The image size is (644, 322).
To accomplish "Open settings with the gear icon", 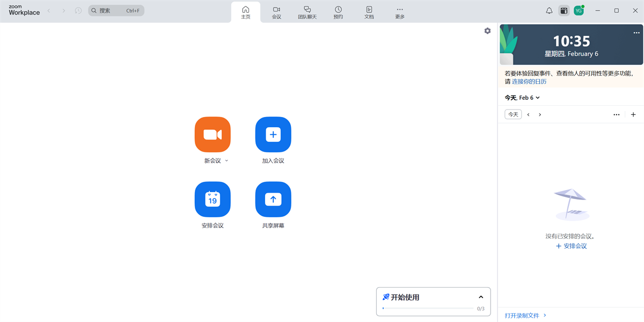I will point(487,31).
